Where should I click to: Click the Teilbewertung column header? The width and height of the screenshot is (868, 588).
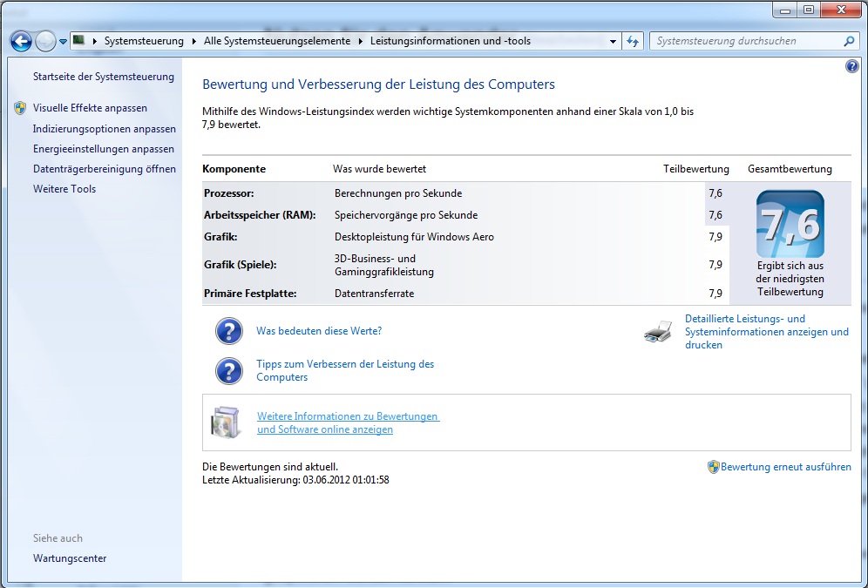coord(695,169)
